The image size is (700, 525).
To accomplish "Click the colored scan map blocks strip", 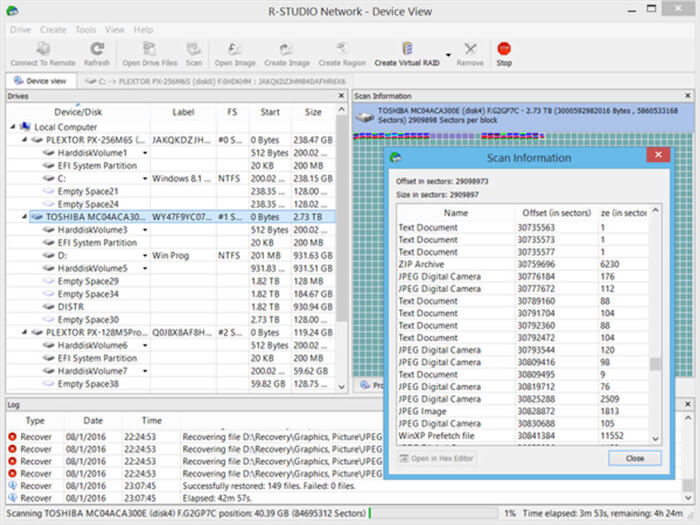I will [448, 136].
